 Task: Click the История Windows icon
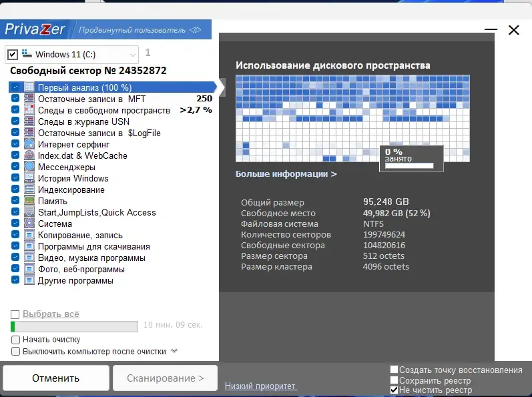pyautogui.click(x=29, y=178)
